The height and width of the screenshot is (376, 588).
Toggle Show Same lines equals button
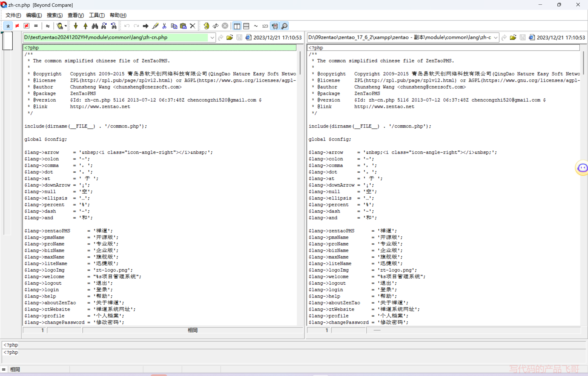(36, 26)
